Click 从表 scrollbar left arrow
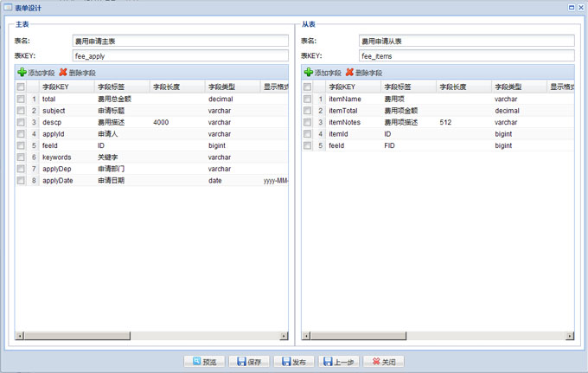Screen dimensions: 588x373 pos(306,336)
